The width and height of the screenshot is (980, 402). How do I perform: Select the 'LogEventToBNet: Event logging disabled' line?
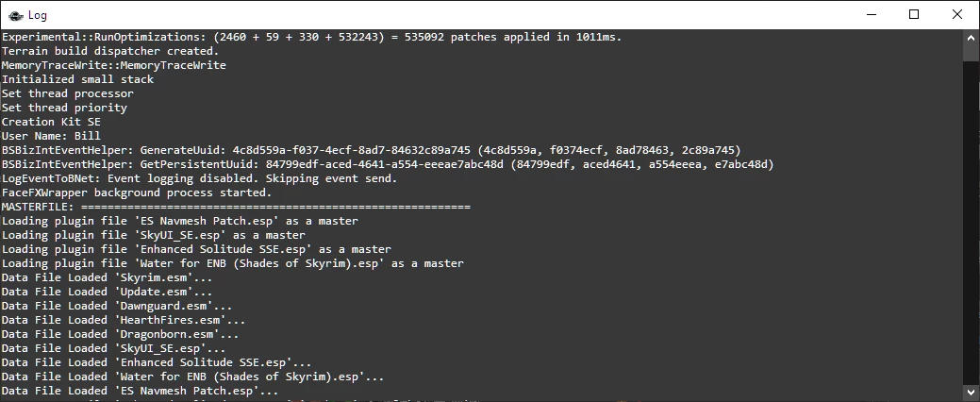199,178
